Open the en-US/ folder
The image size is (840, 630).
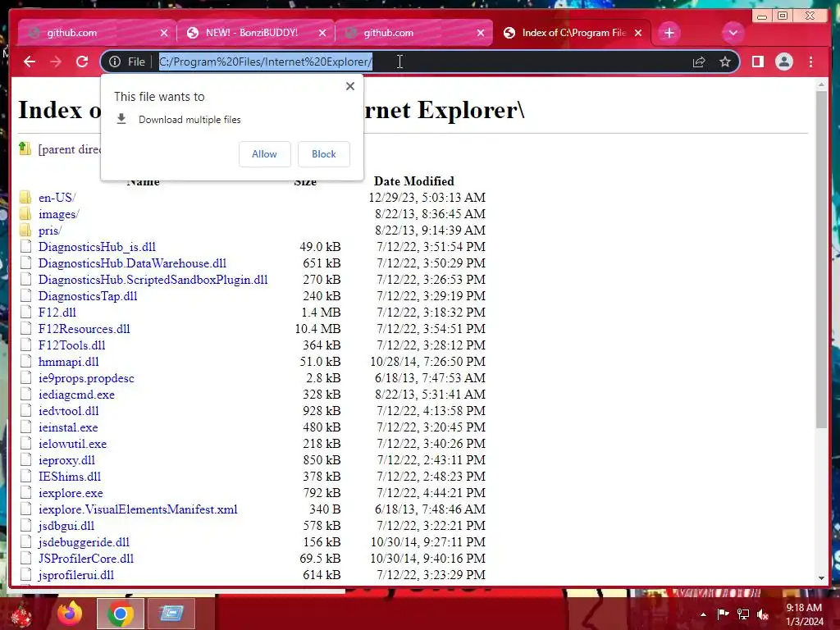[x=57, y=198]
